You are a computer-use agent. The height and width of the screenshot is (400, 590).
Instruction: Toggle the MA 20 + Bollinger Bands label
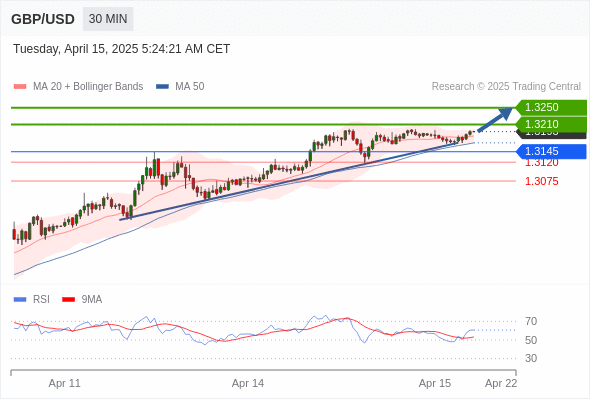coord(88,87)
